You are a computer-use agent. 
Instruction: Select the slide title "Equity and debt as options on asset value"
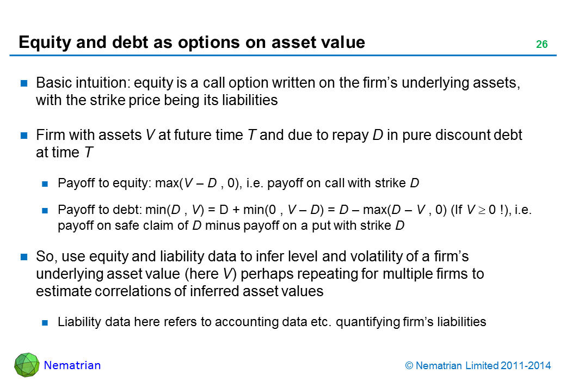pos(192,42)
